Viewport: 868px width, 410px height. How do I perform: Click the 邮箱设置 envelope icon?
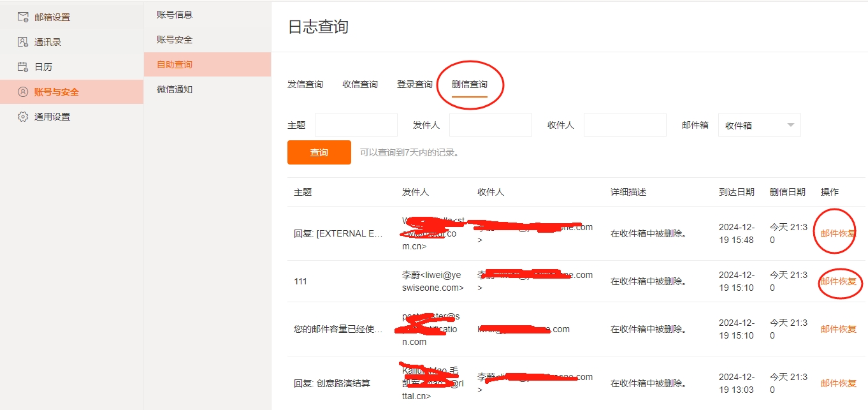(x=23, y=17)
